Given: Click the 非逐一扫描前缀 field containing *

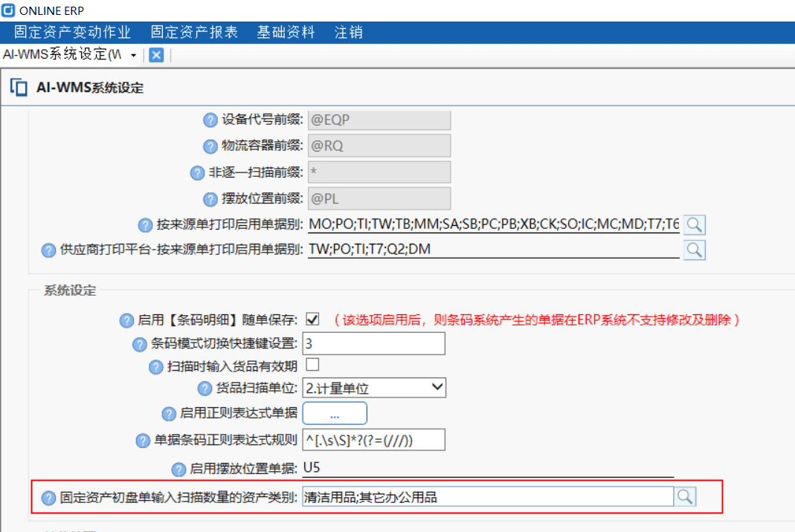Looking at the screenshot, I should coord(379,172).
